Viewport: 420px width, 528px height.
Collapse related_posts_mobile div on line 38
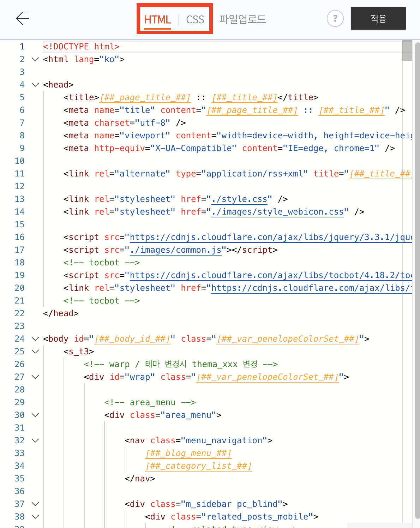(35, 517)
